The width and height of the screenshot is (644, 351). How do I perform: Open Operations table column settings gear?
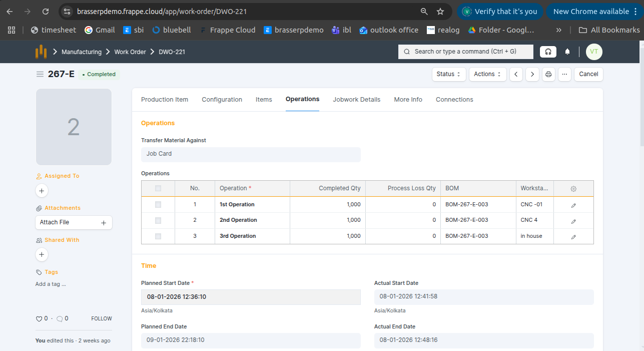[x=573, y=189]
